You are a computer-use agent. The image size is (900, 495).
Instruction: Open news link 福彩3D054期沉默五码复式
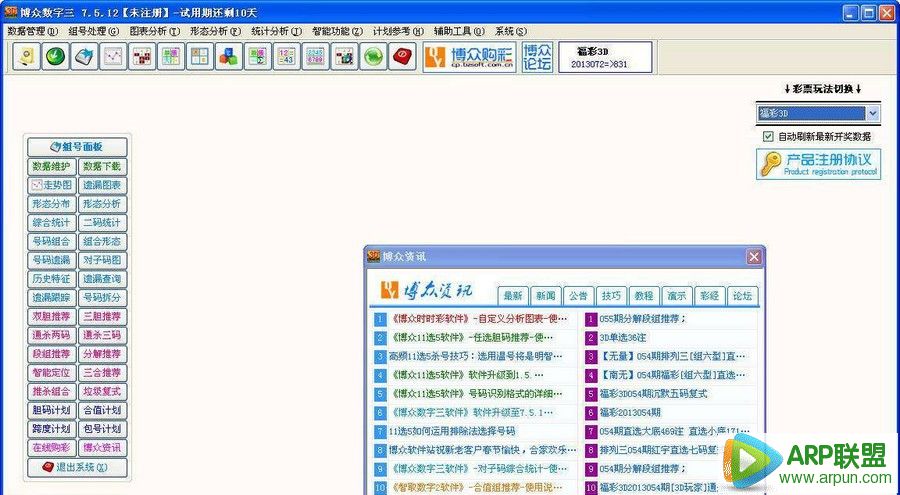[653, 394]
